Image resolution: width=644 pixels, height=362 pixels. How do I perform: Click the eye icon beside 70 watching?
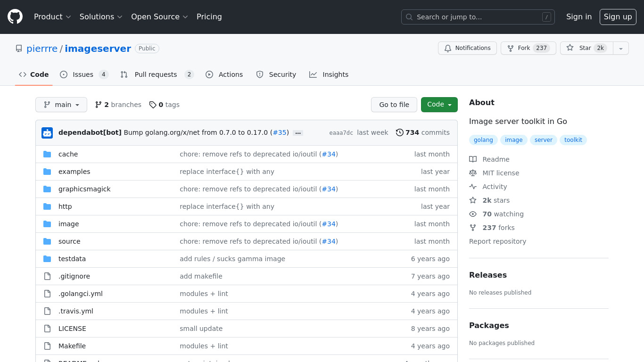(x=473, y=214)
